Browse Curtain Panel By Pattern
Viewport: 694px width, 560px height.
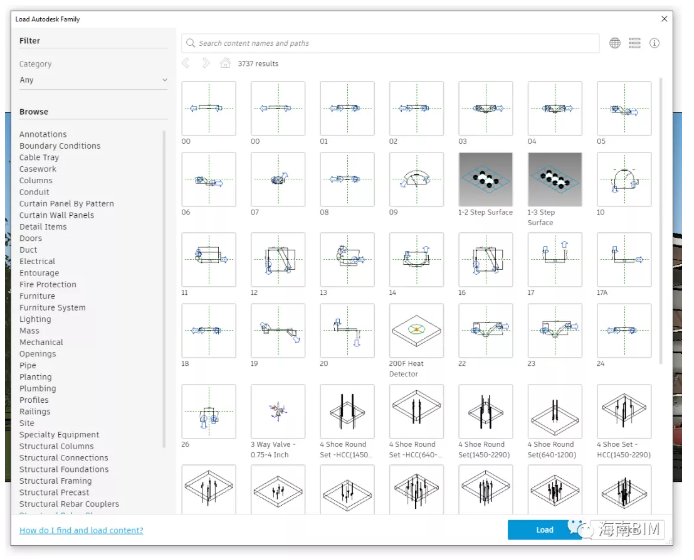(x=66, y=204)
